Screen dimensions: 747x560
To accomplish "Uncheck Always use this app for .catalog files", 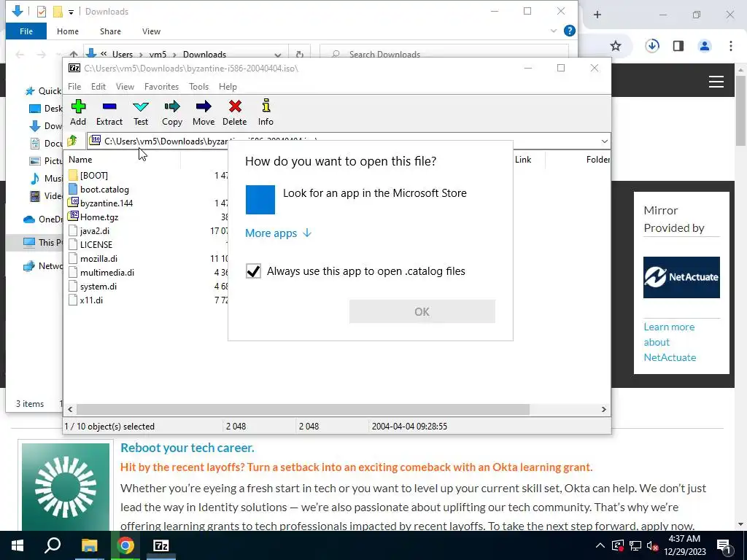I will pyautogui.click(x=253, y=271).
